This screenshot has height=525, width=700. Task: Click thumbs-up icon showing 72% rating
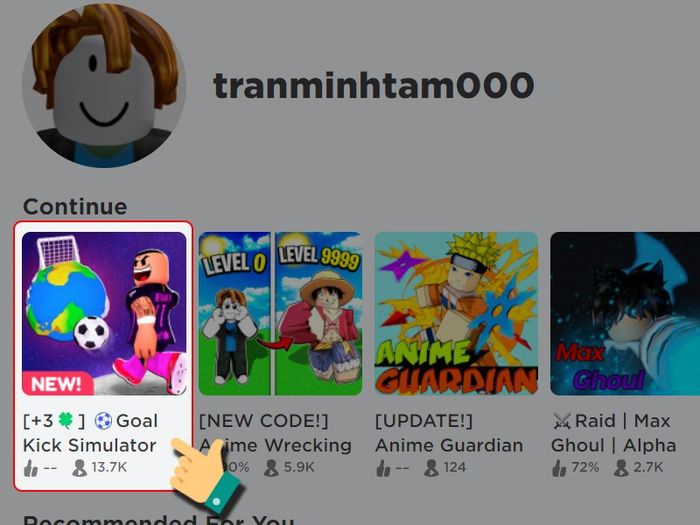click(x=559, y=468)
